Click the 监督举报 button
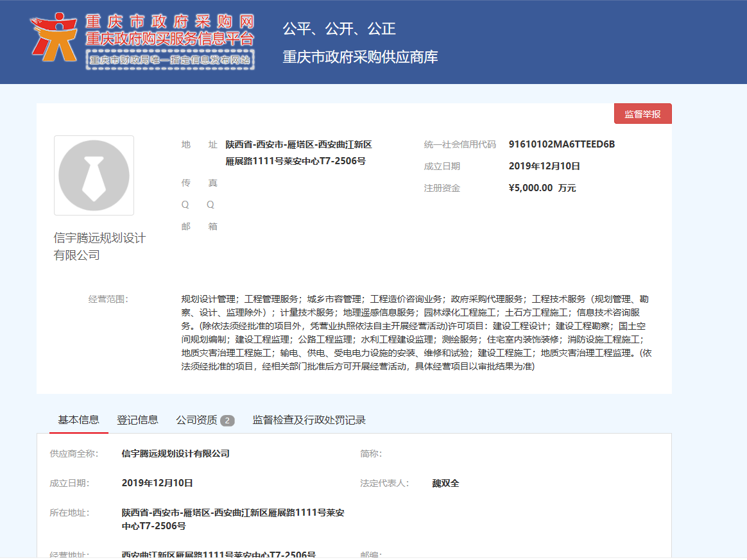 (x=643, y=113)
